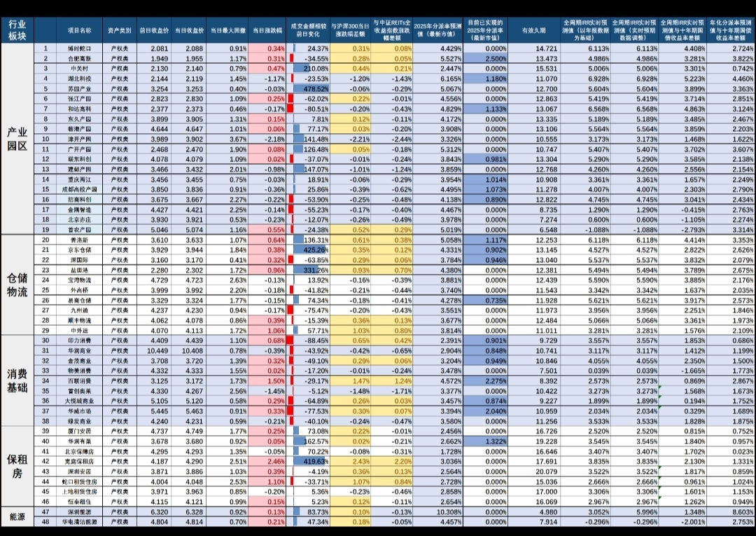The image size is (756, 536).
Task: Click the 2.500% realized payout cell
Action: tap(486, 58)
